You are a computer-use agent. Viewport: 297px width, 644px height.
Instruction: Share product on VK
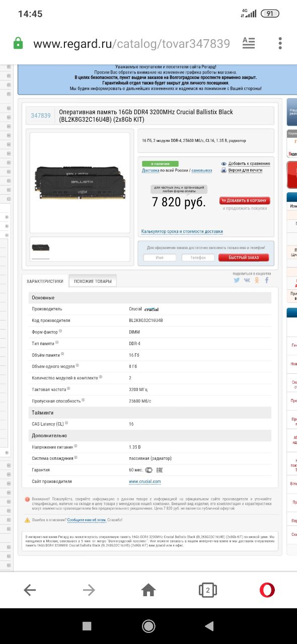247,280
